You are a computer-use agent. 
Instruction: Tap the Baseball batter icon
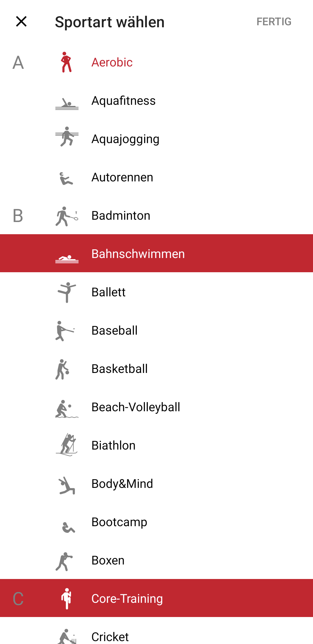click(65, 331)
